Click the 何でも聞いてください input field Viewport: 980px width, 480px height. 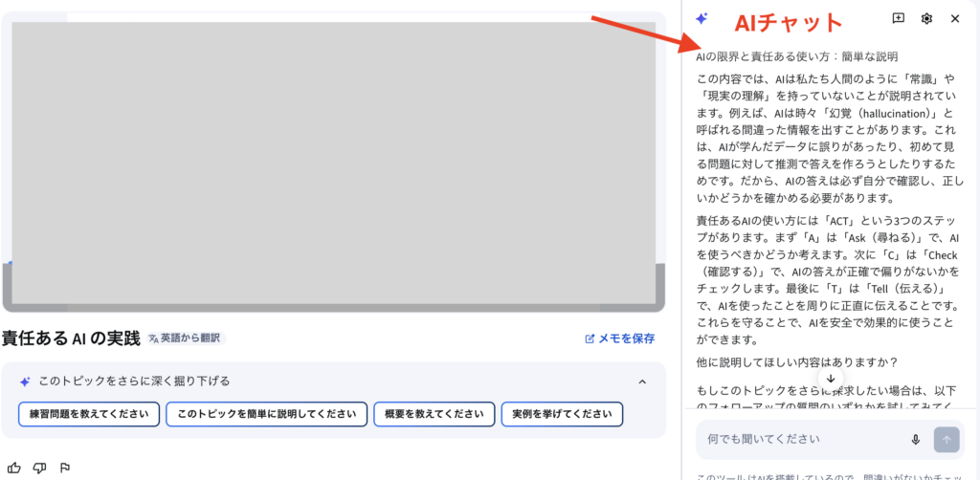803,440
